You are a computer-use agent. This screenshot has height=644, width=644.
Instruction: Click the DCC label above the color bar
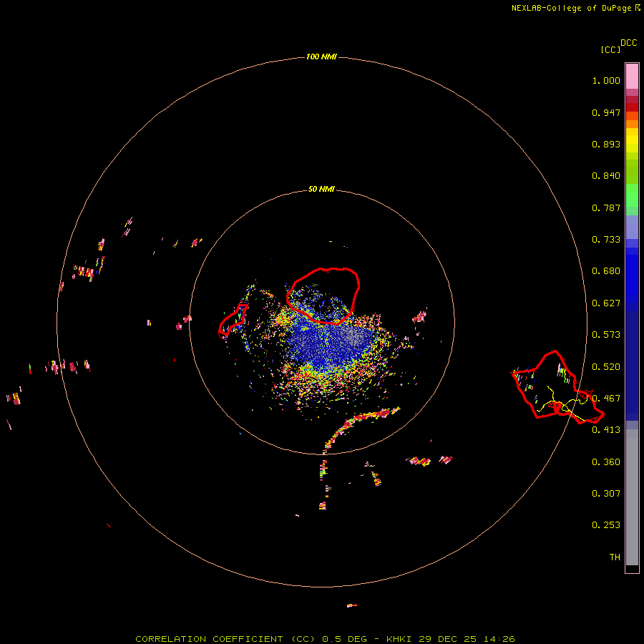[x=628, y=43]
